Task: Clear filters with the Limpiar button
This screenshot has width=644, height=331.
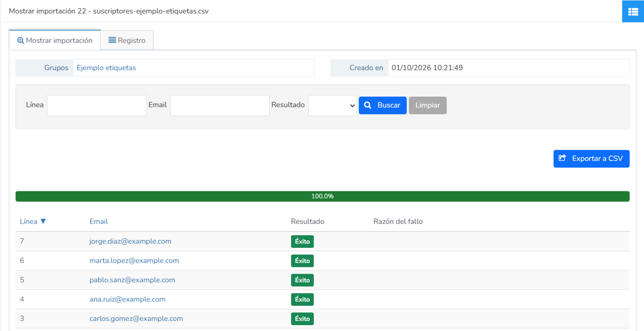Action: (x=428, y=105)
